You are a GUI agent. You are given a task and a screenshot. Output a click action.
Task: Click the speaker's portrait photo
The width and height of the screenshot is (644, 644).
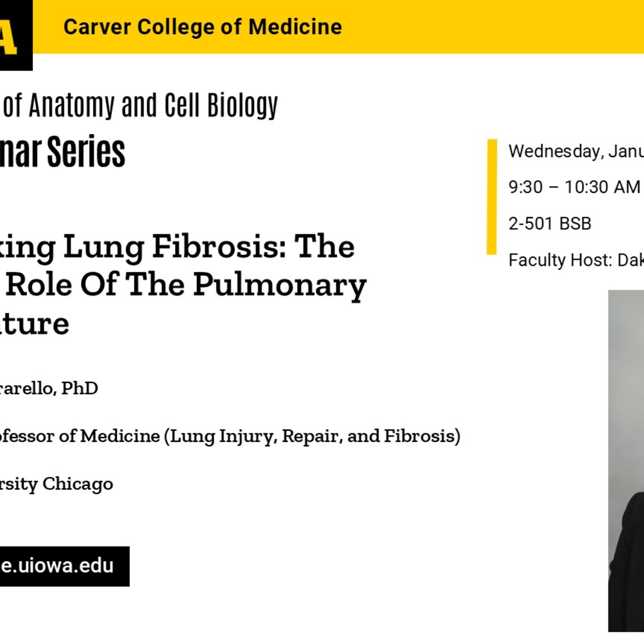626,467
